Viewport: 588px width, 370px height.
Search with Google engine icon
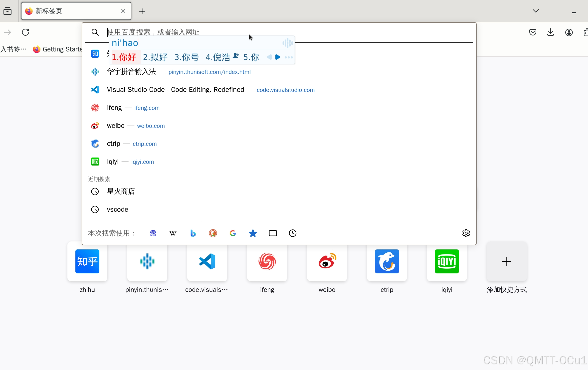tap(233, 233)
